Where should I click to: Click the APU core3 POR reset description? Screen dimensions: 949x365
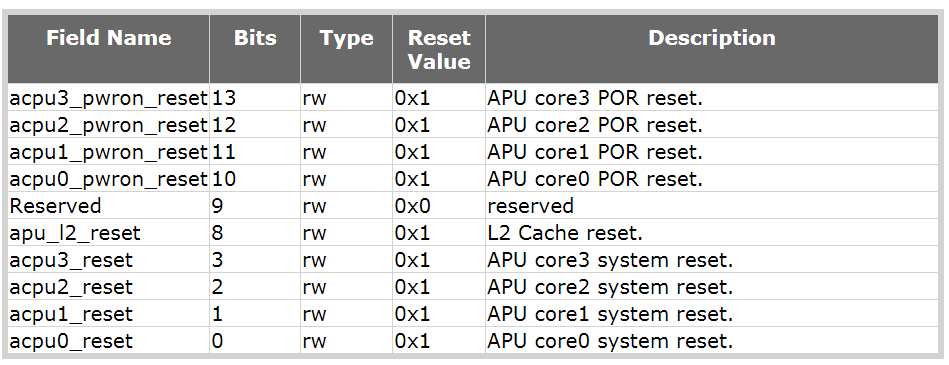click(595, 98)
